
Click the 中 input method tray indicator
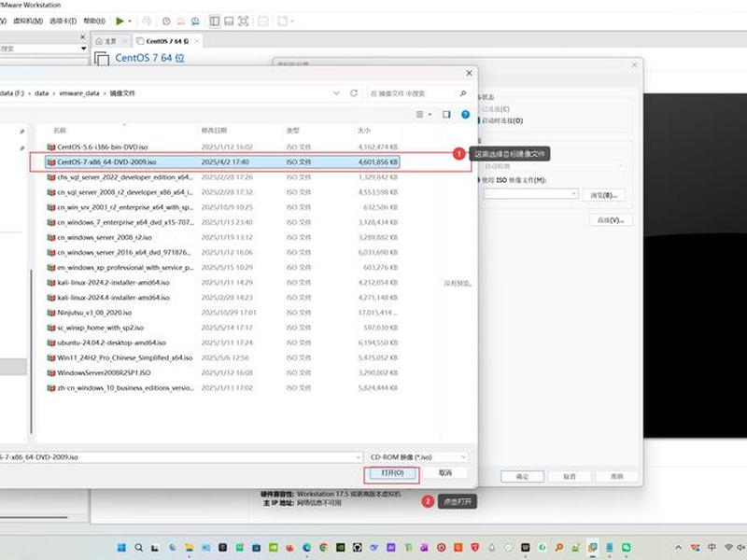click(x=712, y=548)
